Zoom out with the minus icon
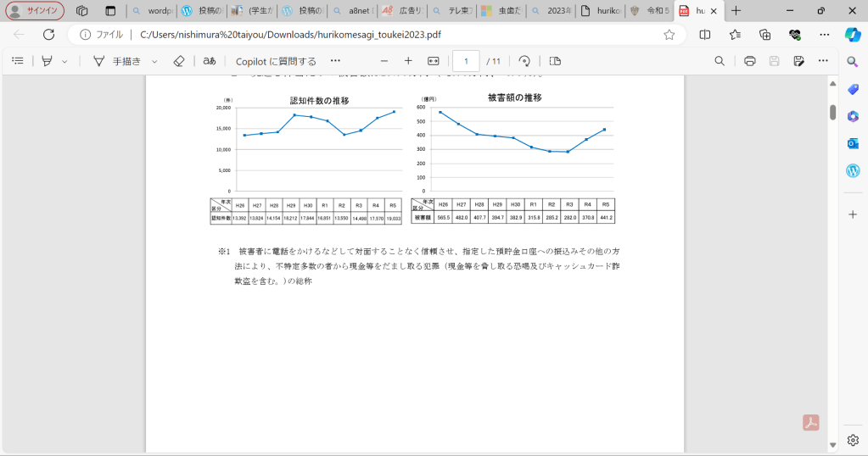 pyautogui.click(x=384, y=61)
